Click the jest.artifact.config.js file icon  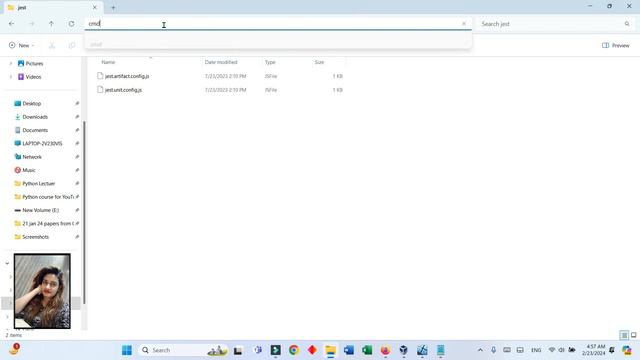click(100, 76)
